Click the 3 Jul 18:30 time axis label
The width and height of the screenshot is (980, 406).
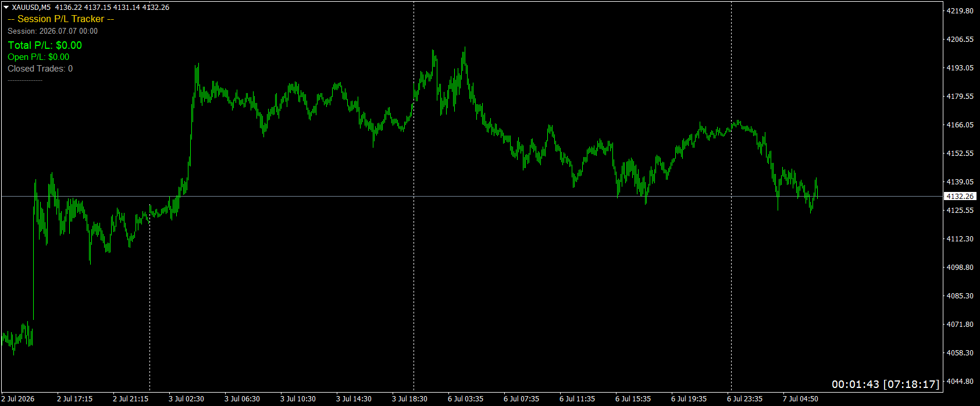click(409, 399)
